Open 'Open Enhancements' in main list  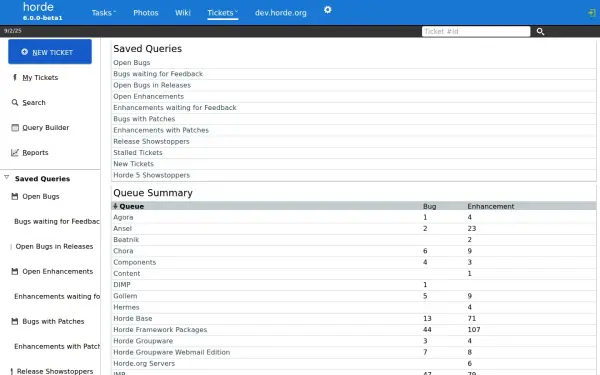click(x=148, y=96)
